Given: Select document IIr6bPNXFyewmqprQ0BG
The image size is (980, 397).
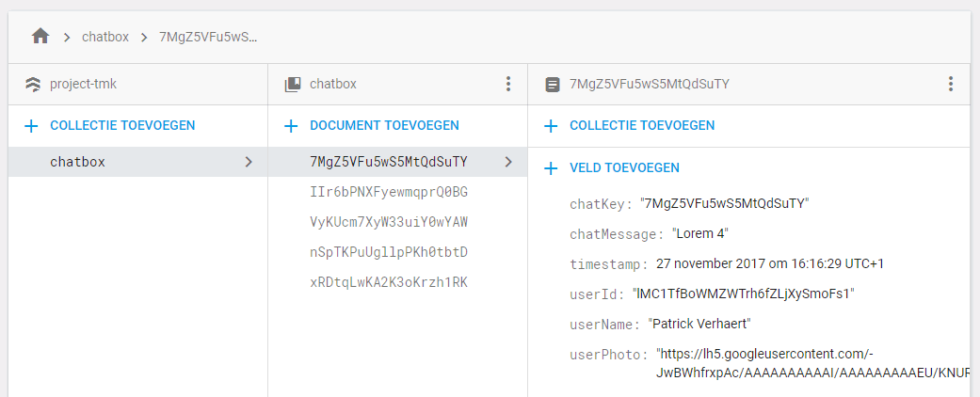Looking at the screenshot, I should tap(388, 192).
